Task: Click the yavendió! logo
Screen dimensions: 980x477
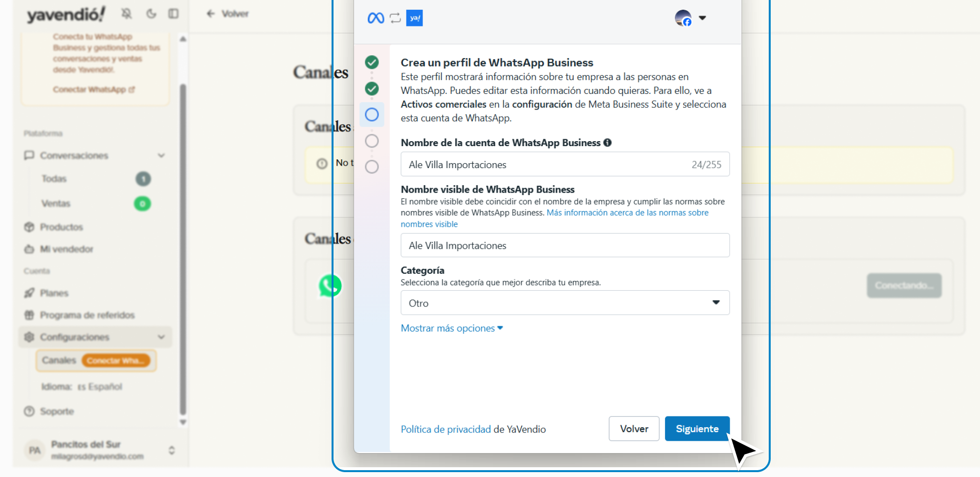Action: pos(66,15)
